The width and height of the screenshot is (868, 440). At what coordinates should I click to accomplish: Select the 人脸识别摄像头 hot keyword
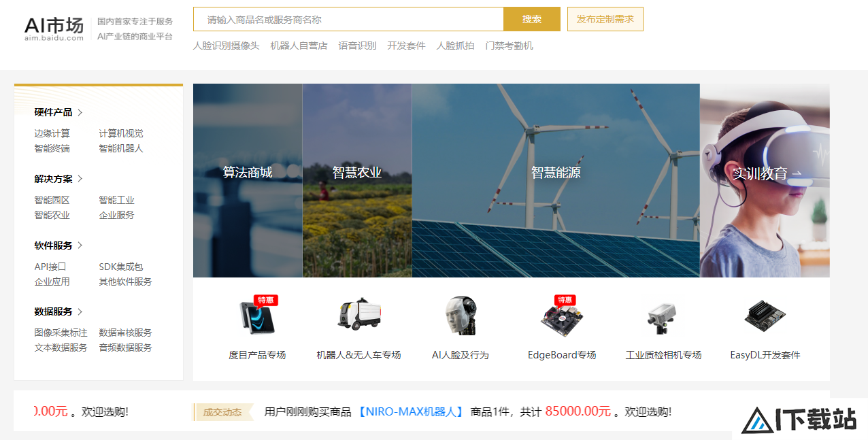click(227, 46)
